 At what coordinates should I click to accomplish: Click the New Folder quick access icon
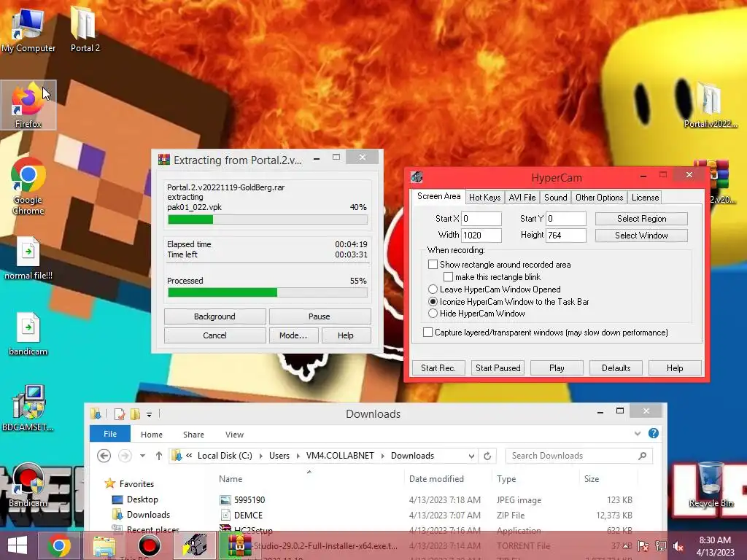click(x=135, y=414)
